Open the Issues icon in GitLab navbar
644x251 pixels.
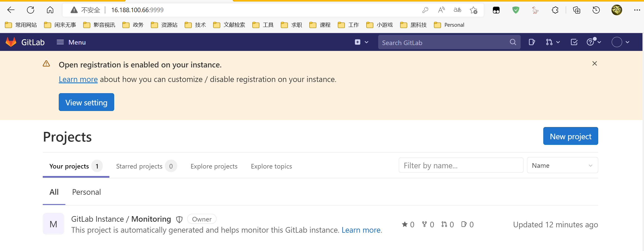tap(531, 42)
